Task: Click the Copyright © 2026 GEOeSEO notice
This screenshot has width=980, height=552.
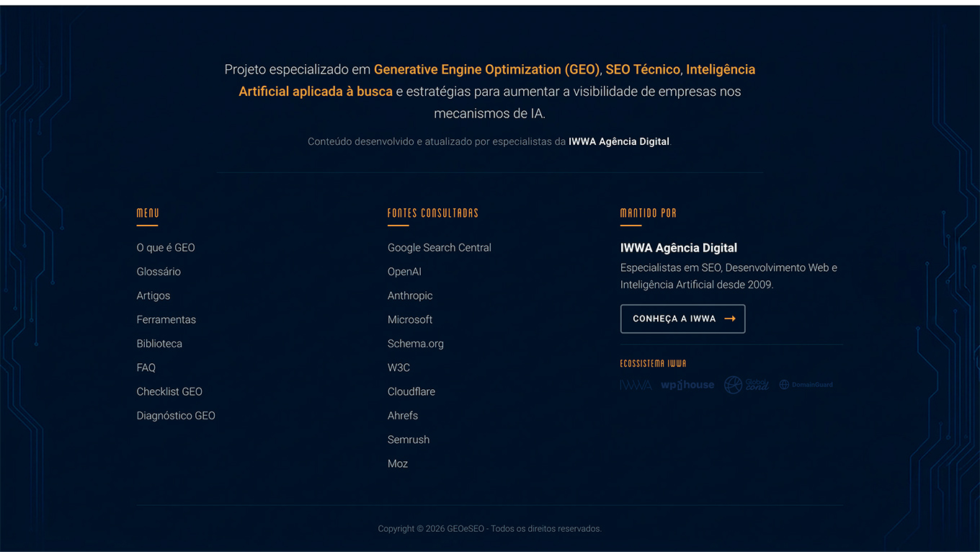Action: point(490,529)
